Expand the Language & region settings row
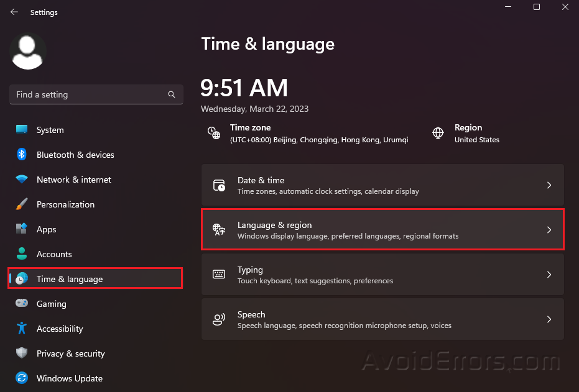This screenshot has width=579, height=392. click(382, 229)
